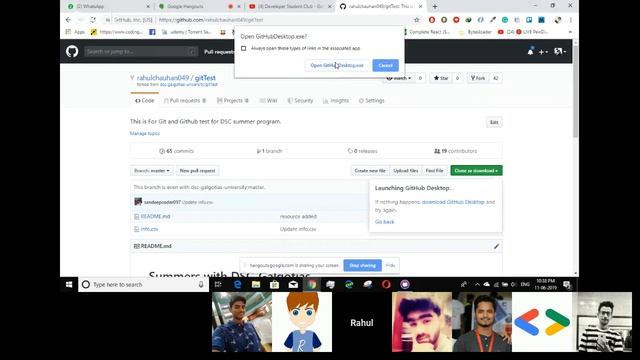Click download GitHub Desktop link
Screen dimensions: 640x360
(x=453, y=202)
